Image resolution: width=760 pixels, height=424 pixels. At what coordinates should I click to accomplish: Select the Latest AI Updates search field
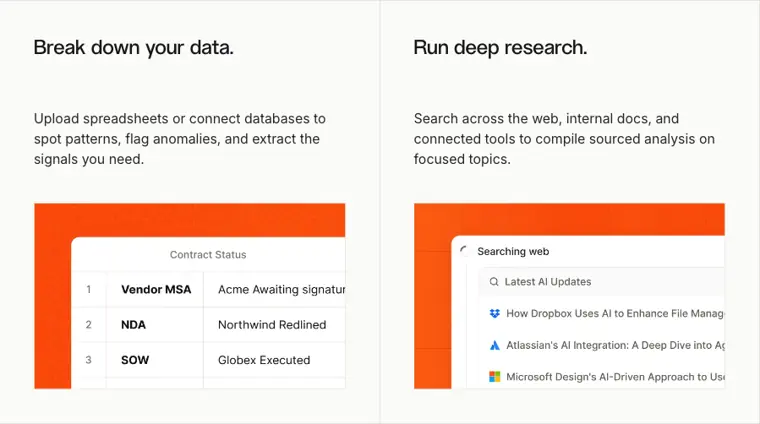tap(601, 282)
